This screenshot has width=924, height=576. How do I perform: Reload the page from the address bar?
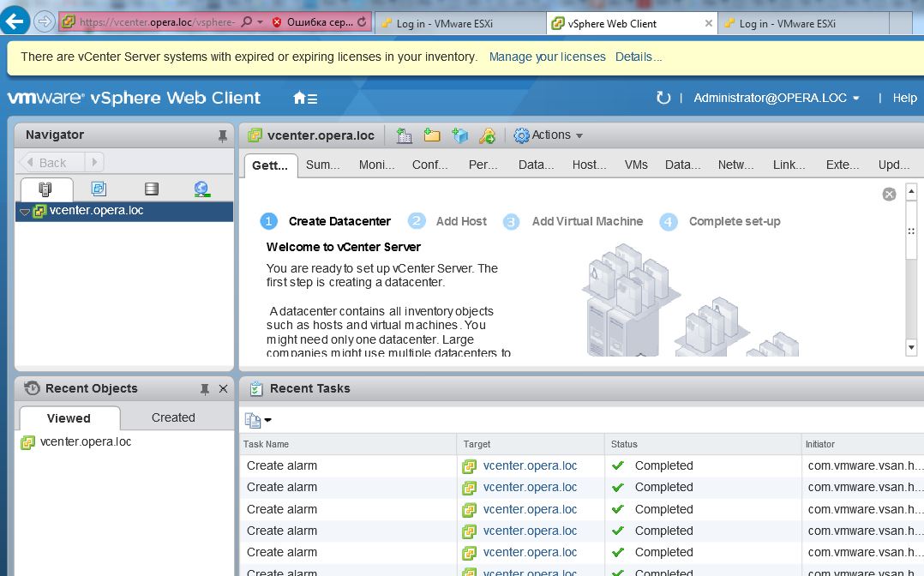[x=362, y=22]
